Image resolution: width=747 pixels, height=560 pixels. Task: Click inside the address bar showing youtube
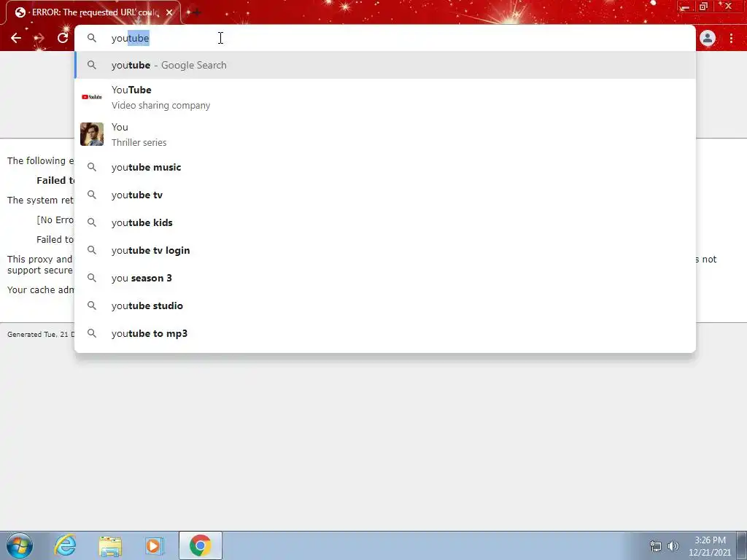pos(385,38)
